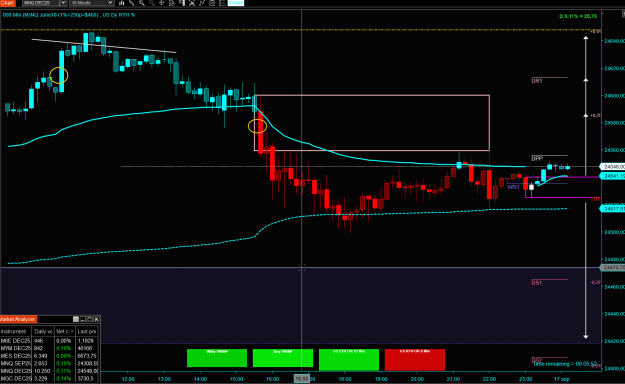The image size is (625, 384).
Task: Open the indicators icon in toolbar
Action: tap(192, 3)
